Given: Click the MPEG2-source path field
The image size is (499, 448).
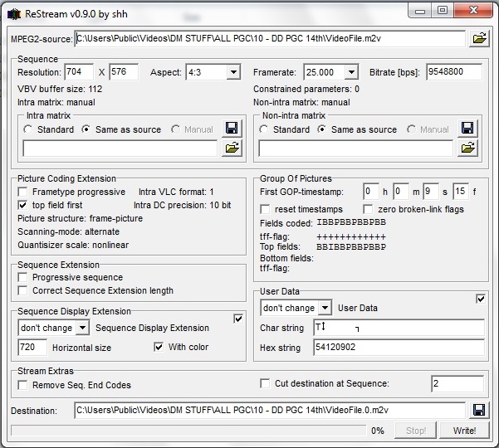Looking at the screenshot, I should 270,38.
